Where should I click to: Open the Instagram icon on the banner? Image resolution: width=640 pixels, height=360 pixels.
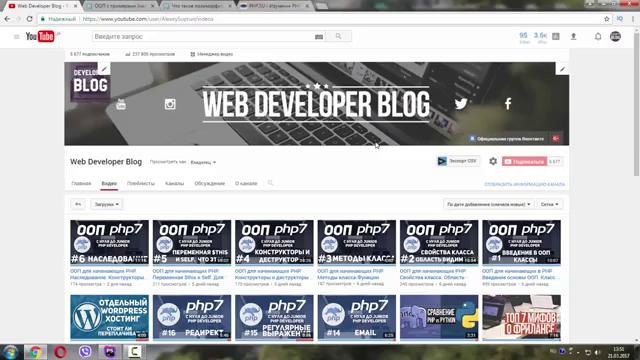pos(170,104)
